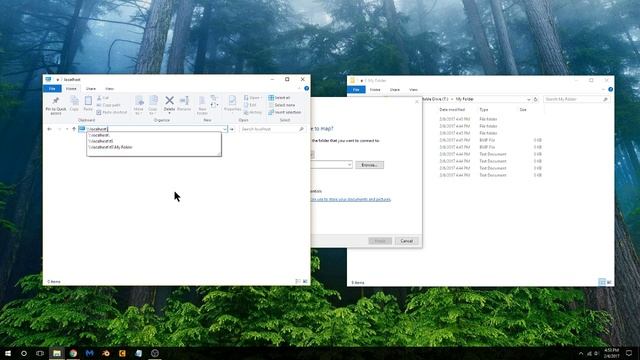This screenshot has width=640, height=360.
Task: Click Select none in the ribbon
Action: click(282, 105)
